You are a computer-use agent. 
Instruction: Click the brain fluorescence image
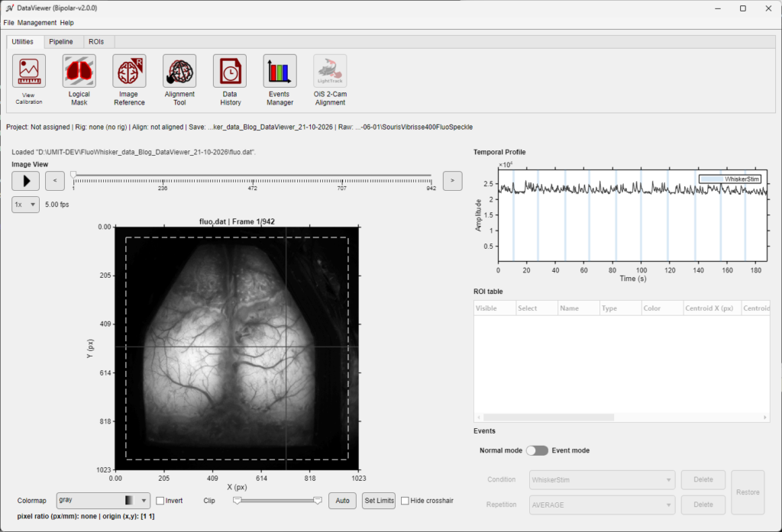(237, 348)
